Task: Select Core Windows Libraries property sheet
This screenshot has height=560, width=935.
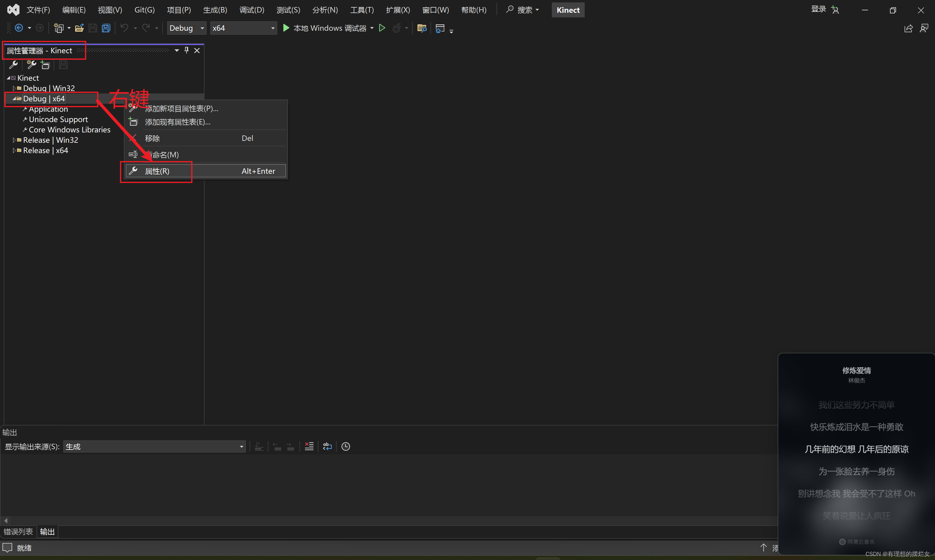Action: click(x=69, y=129)
